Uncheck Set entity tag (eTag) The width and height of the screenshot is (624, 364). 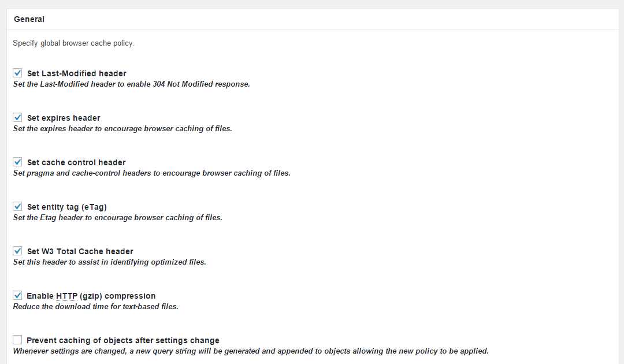[17, 206]
